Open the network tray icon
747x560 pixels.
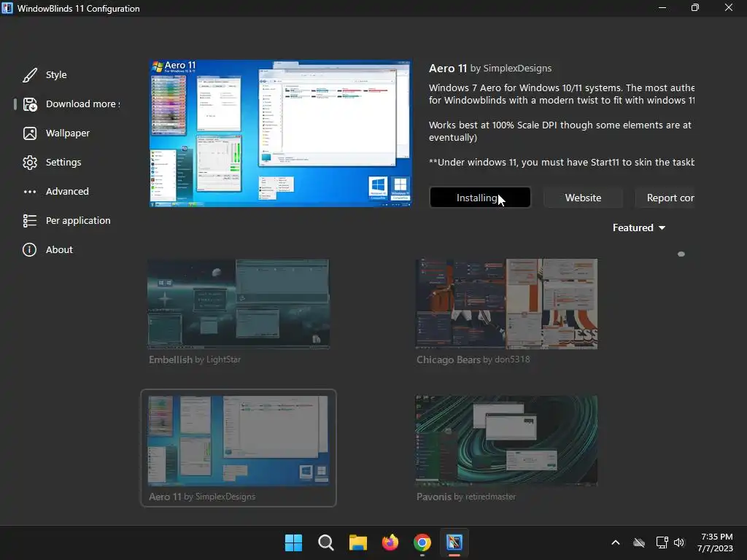click(662, 542)
